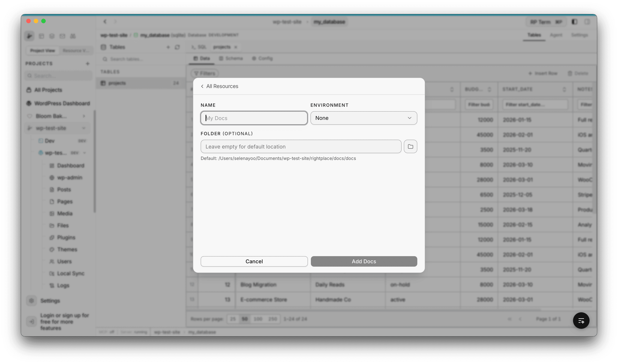Viewport: 618px width, 364px height.
Task: Open the mail envelope icon in the sidebar
Action: click(62, 36)
